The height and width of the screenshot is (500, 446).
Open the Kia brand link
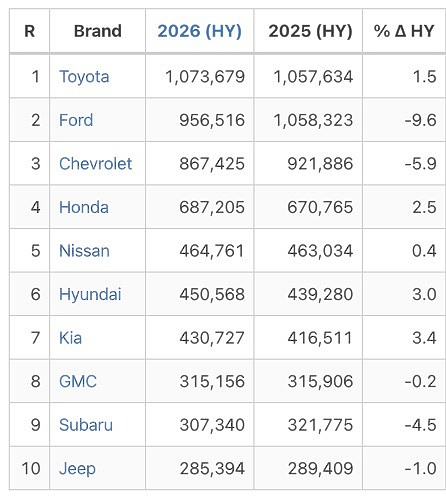[x=70, y=338]
